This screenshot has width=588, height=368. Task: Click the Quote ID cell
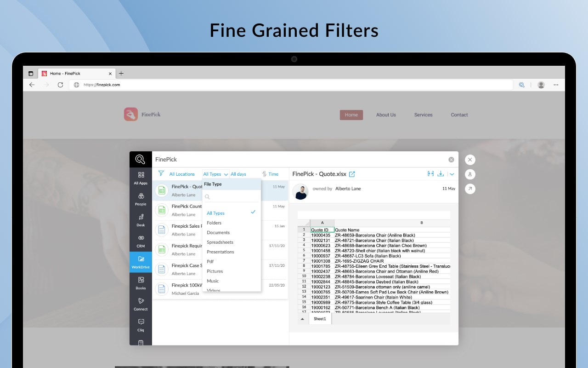[322, 230]
